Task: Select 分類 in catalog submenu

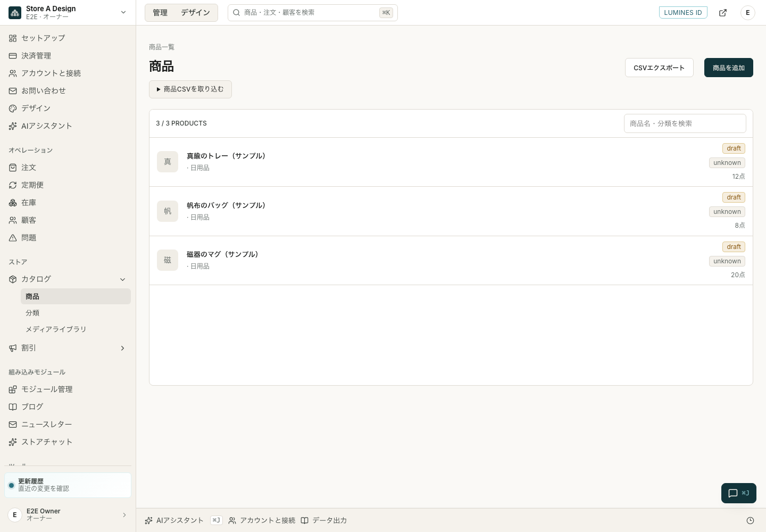Action: pos(76,313)
